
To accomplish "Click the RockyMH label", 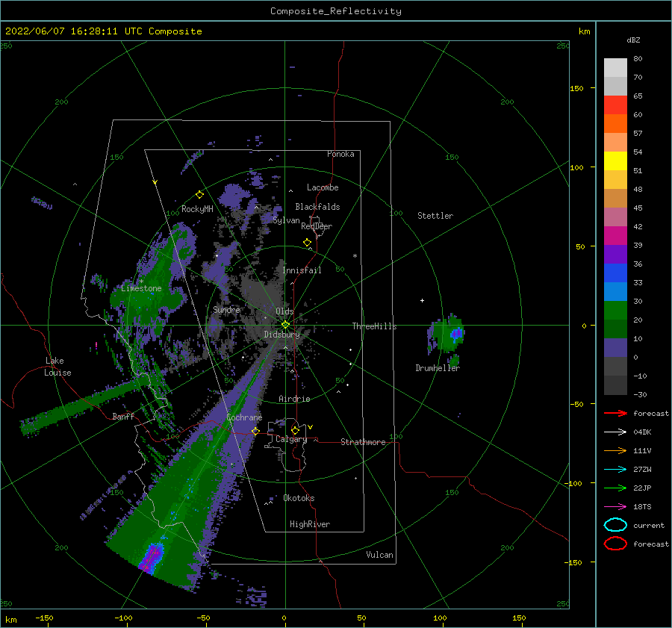I will coord(197,209).
